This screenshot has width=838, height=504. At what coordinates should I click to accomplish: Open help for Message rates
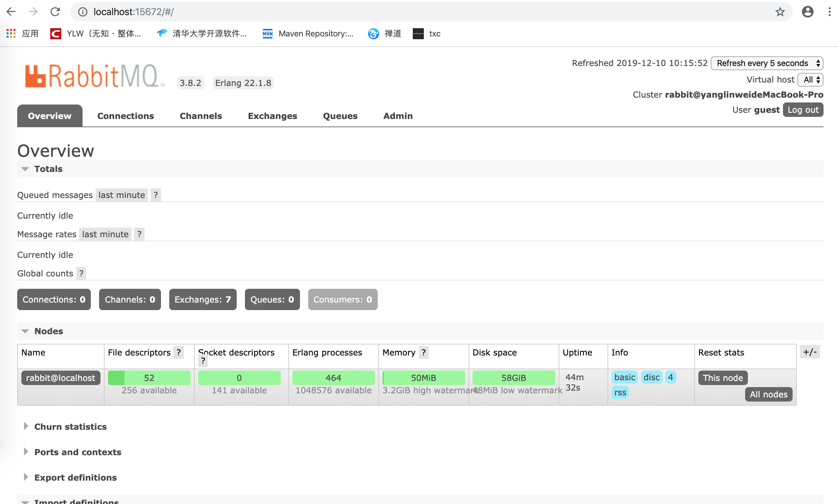tap(139, 234)
